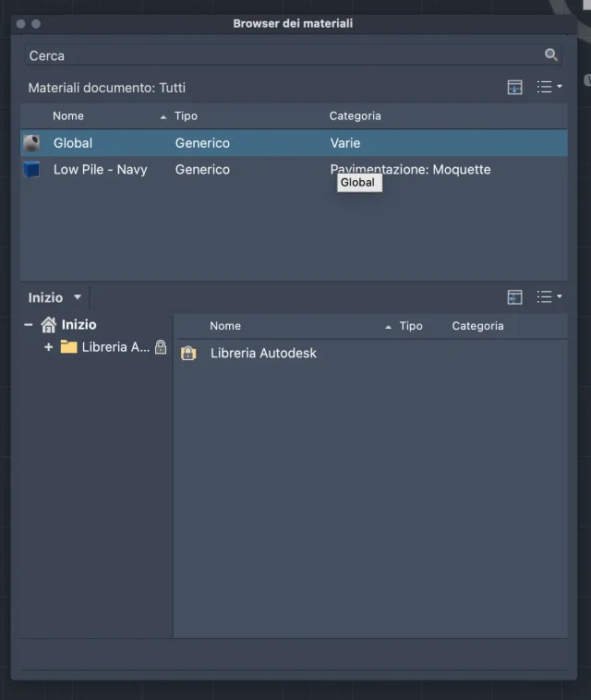Screen dimensions: 591x700
Task: Open document materials view options dropdown
Action: (549, 87)
